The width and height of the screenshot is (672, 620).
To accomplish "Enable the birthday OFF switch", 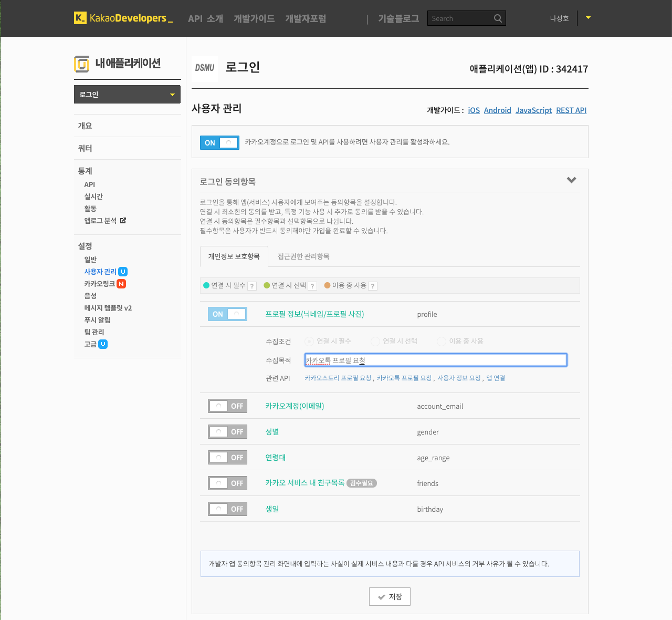I will coord(227,509).
